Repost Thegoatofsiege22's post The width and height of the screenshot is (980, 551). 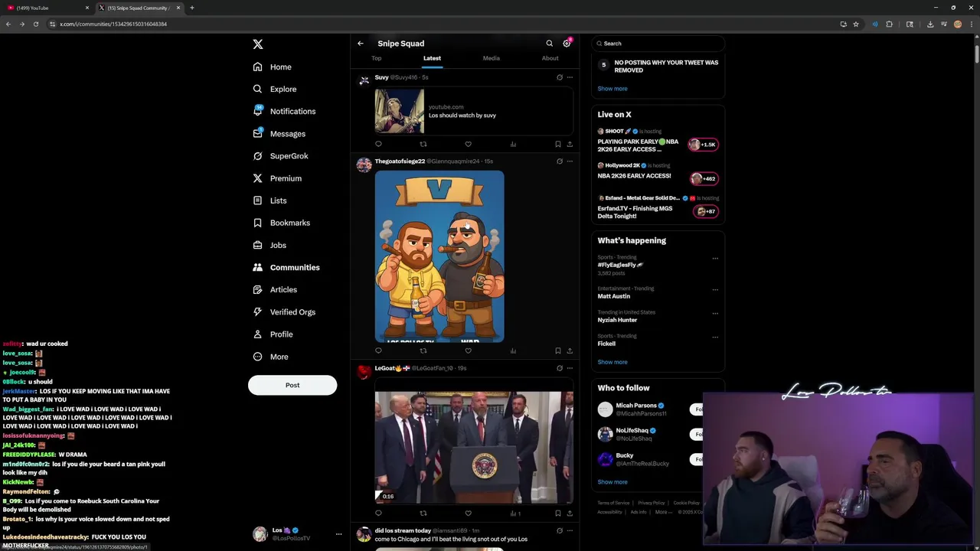pyautogui.click(x=423, y=350)
